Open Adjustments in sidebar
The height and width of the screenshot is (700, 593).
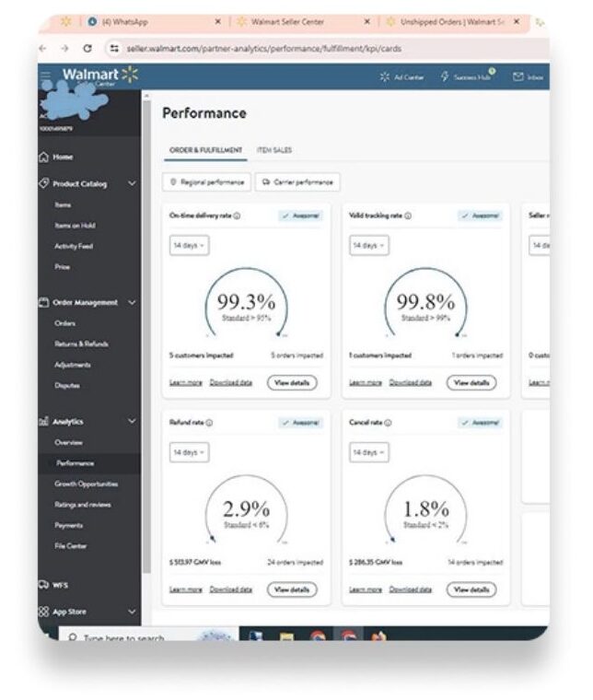(x=73, y=365)
